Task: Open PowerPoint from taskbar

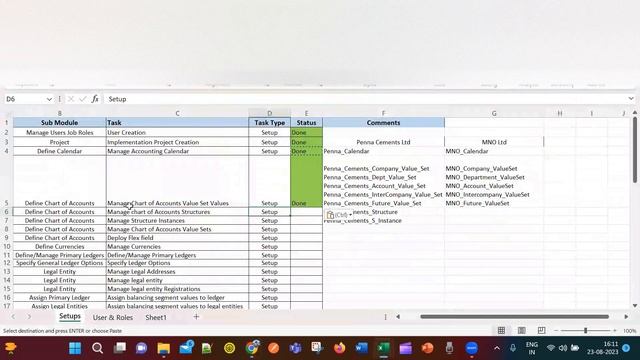Action: (x=427, y=348)
